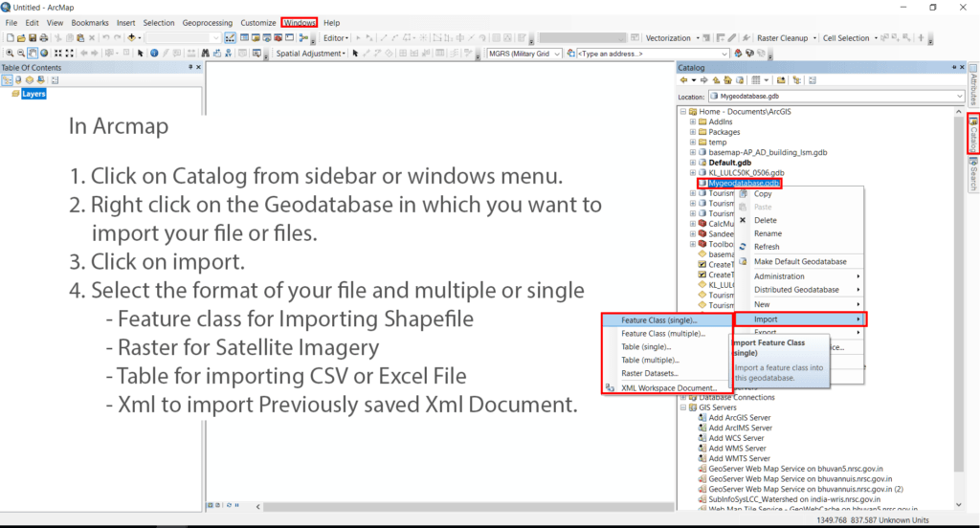Click the Type an address input field
The width and height of the screenshot is (980, 528).
653,54
